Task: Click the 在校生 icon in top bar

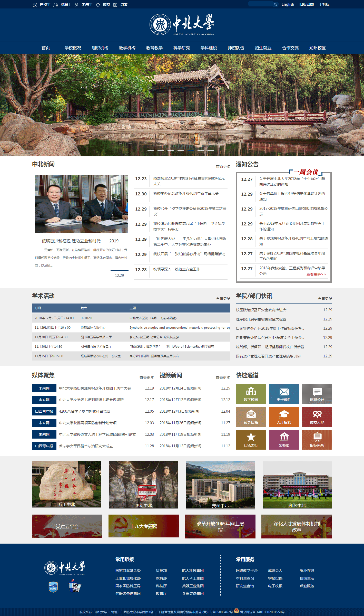Action: [x=35, y=5]
